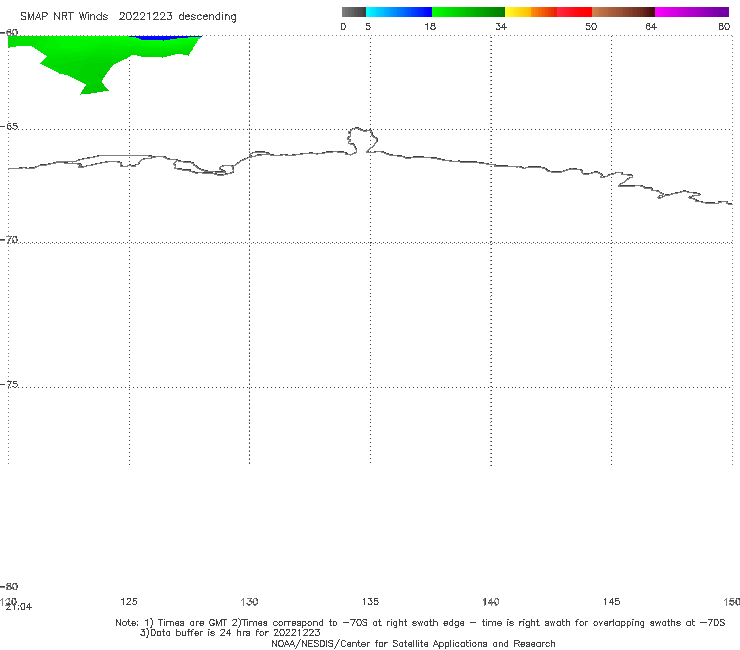740x650 pixels.
Task: Click the longitude label '125'
Action: point(129,601)
